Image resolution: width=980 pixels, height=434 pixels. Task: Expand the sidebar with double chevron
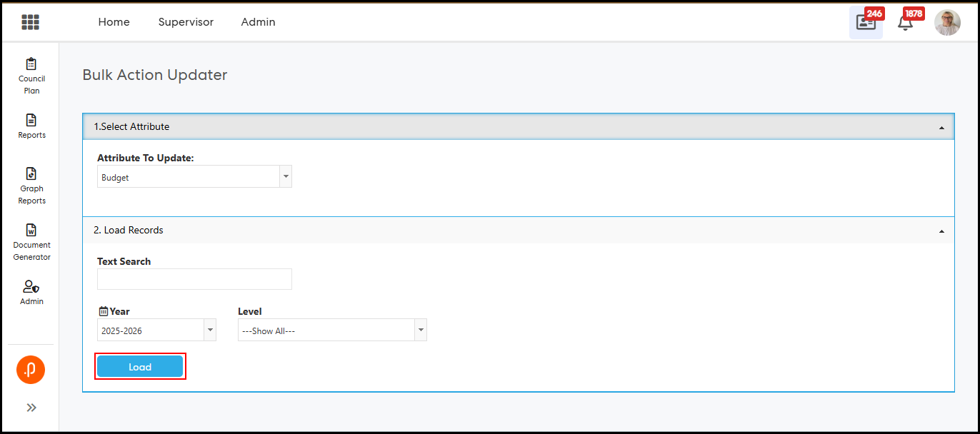pos(31,408)
